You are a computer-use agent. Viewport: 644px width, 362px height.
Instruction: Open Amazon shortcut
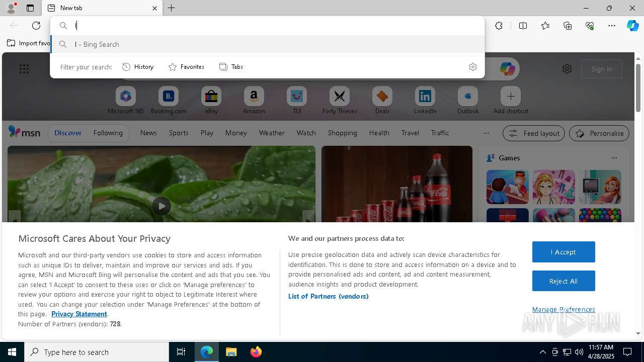coord(254,101)
